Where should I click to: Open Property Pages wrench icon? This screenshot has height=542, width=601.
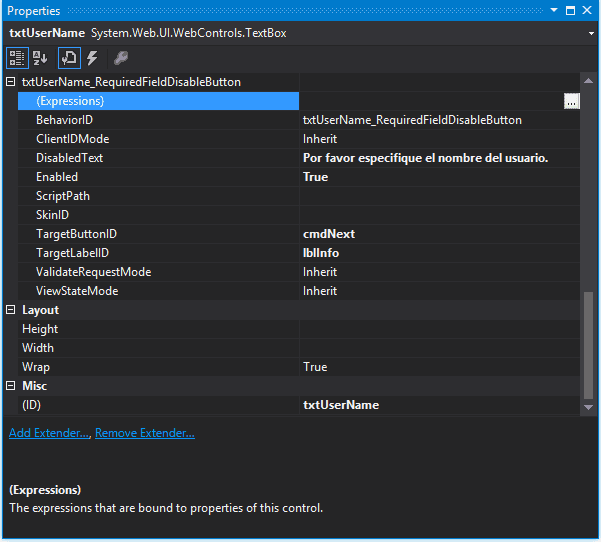tap(121, 58)
